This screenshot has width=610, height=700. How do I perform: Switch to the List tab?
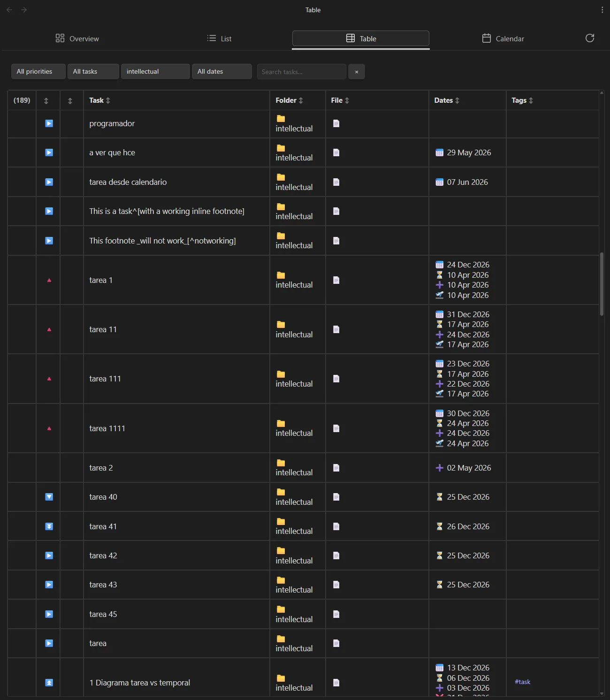coord(220,38)
